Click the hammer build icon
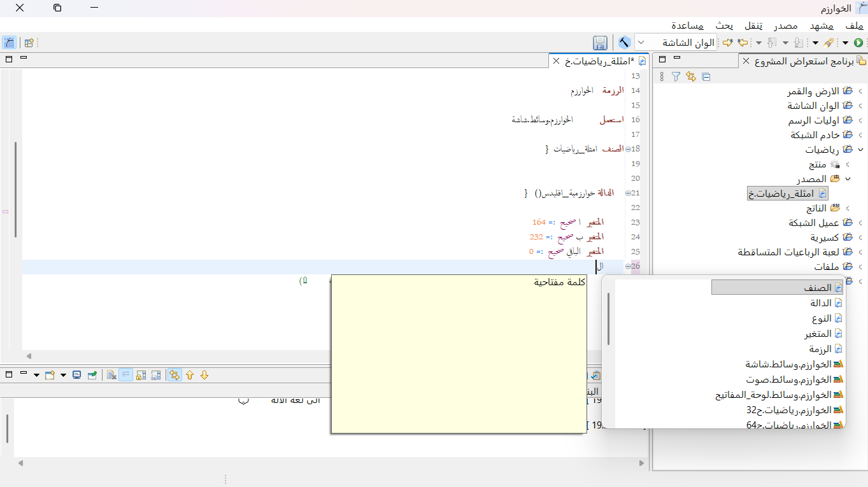 pos(625,43)
